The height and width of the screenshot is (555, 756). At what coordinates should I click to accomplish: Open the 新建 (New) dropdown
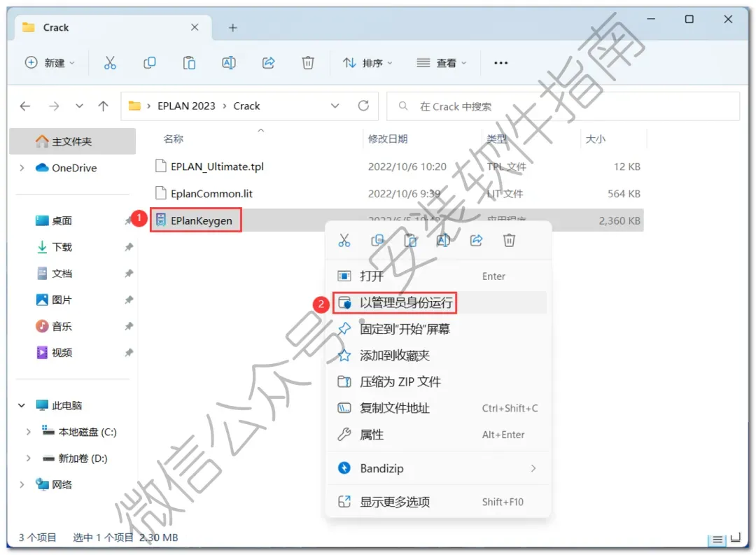tap(50, 63)
